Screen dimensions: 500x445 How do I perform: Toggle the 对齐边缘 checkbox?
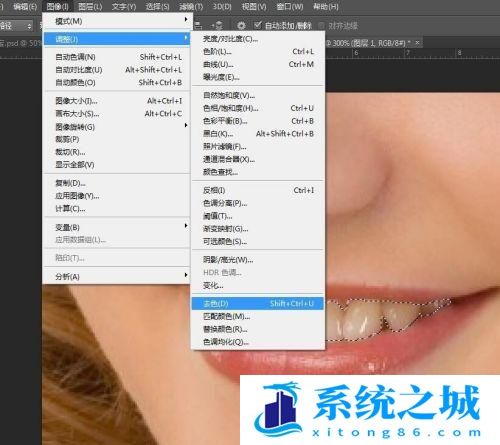pyautogui.click(x=321, y=26)
